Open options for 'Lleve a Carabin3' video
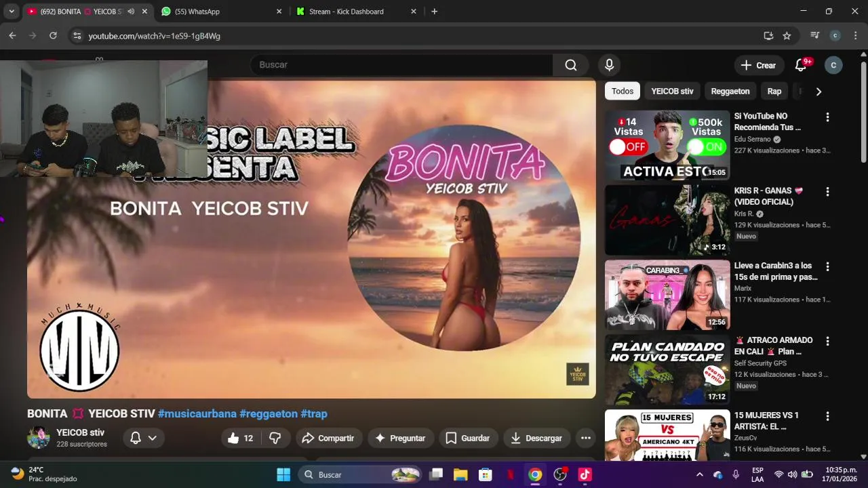 [827, 266]
